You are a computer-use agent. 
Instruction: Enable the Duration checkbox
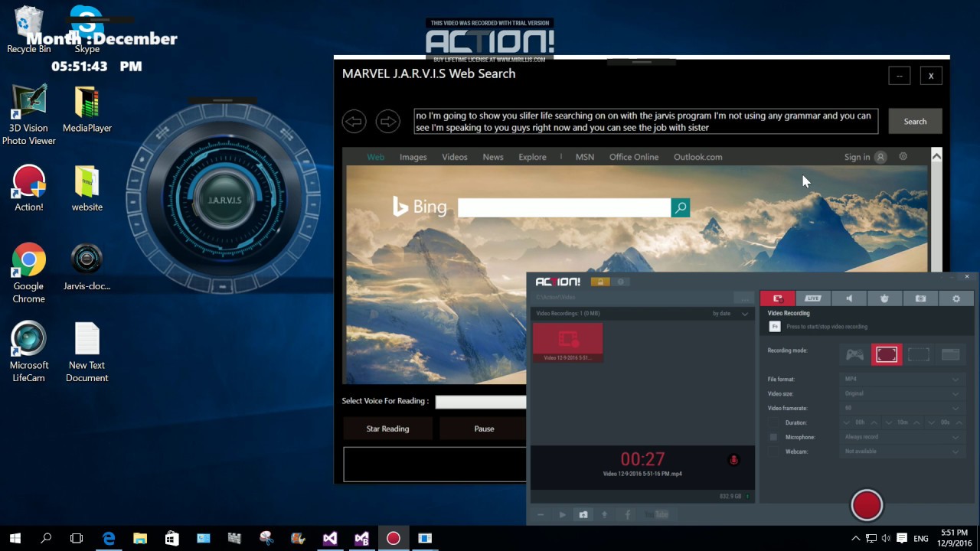click(x=773, y=422)
